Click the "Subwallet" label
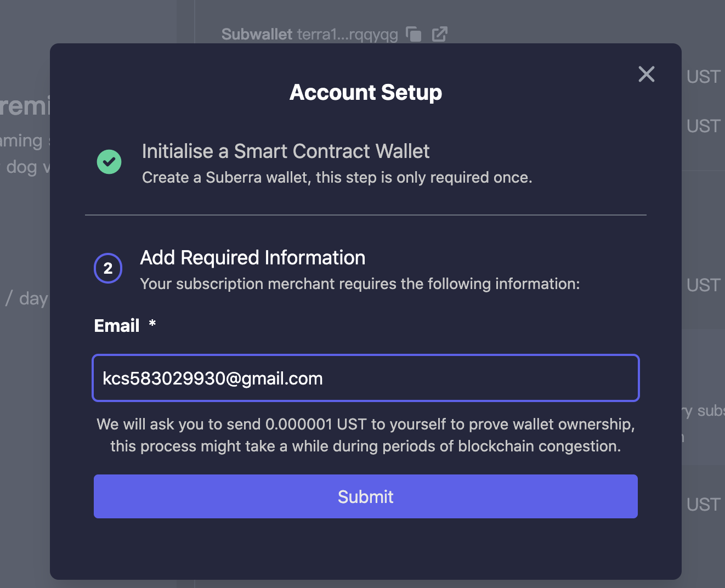Image resolution: width=725 pixels, height=588 pixels. point(257,35)
